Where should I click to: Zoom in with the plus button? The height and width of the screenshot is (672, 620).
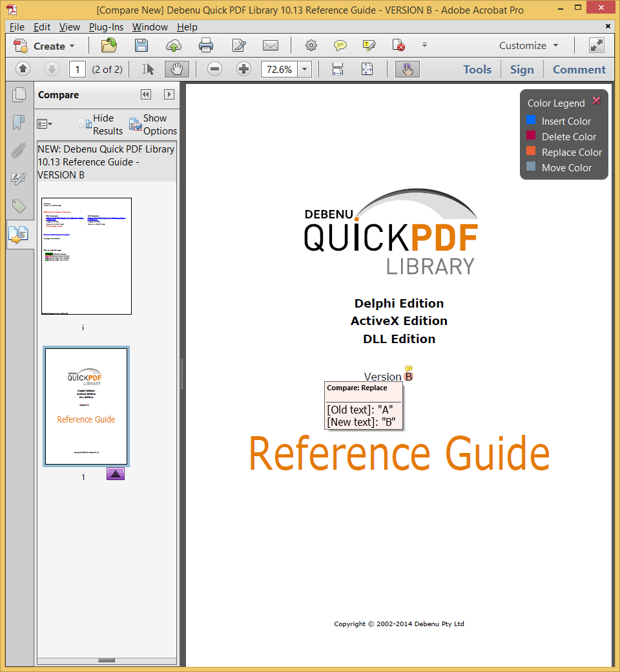click(x=243, y=69)
